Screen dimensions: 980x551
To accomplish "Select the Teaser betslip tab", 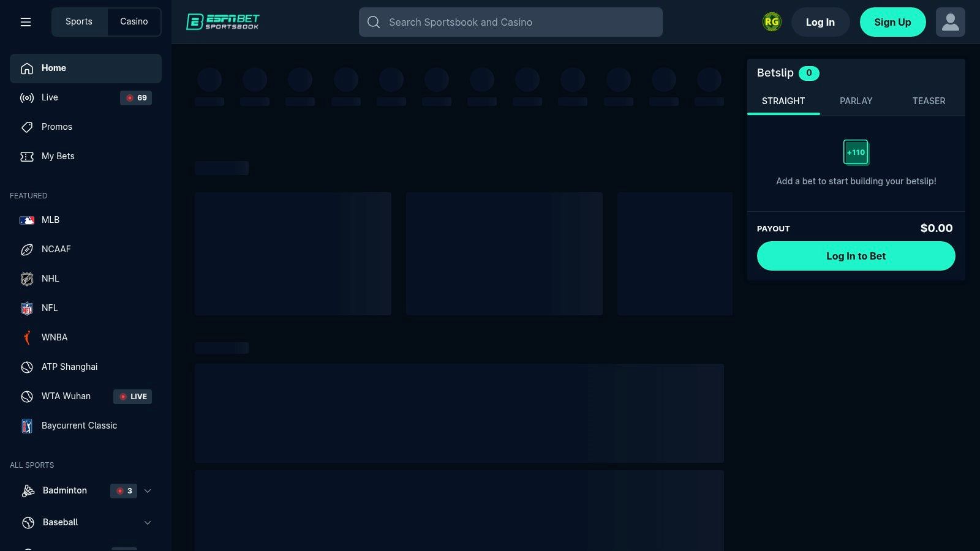I will click(x=929, y=101).
